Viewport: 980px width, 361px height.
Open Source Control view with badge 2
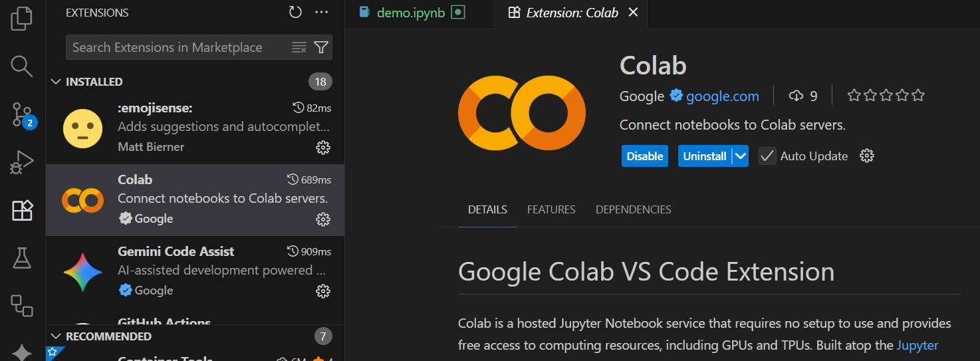click(x=22, y=114)
